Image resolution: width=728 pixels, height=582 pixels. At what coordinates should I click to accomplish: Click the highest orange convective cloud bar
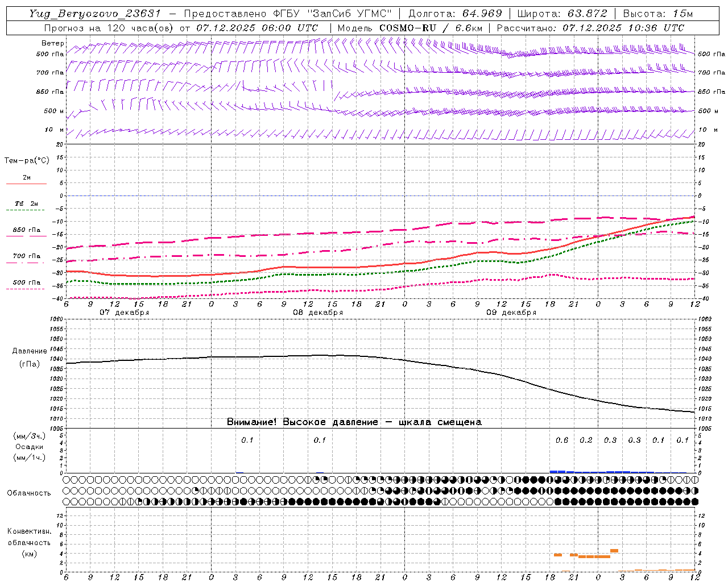[614, 551]
